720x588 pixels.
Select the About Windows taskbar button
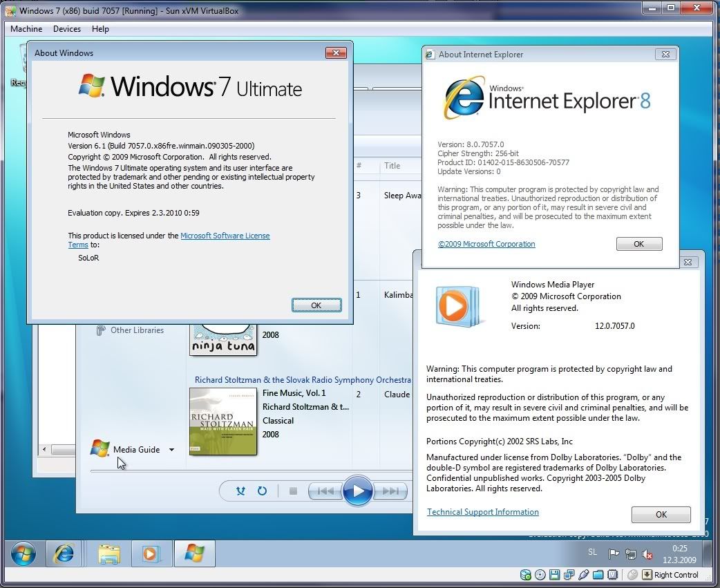(x=194, y=553)
